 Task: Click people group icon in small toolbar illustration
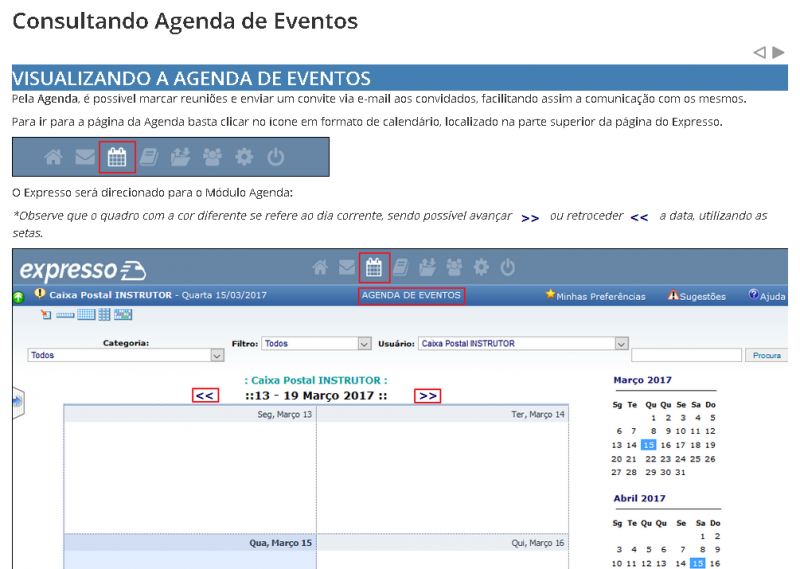(x=212, y=157)
